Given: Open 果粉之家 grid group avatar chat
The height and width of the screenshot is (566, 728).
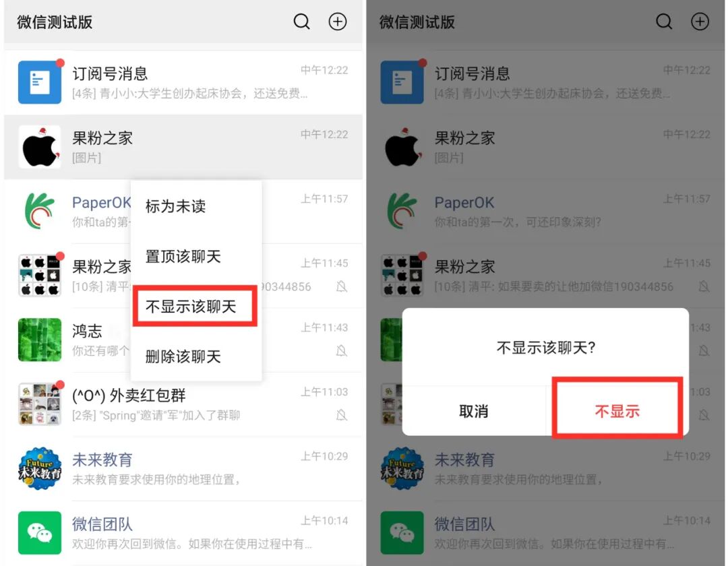Looking at the screenshot, I should 40,275.
